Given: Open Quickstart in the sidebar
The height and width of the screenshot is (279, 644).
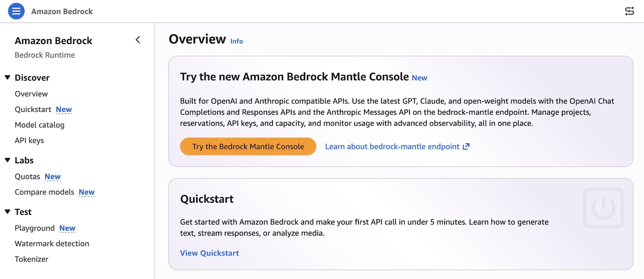Looking at the screenshot, I should (x=33, y=109).
